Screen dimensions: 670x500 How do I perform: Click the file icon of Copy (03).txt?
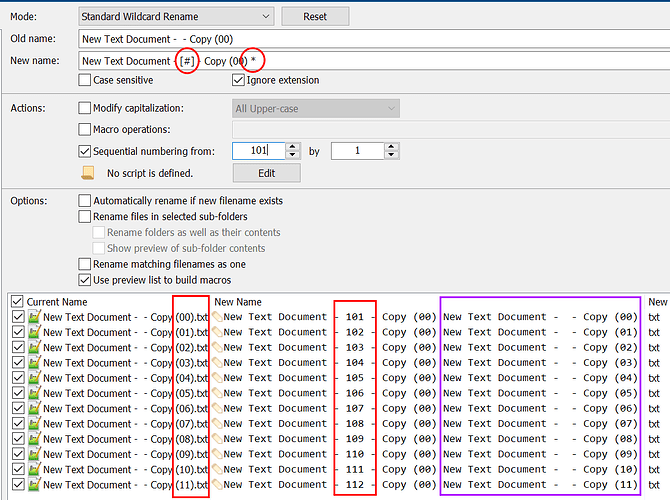point(34,362)
